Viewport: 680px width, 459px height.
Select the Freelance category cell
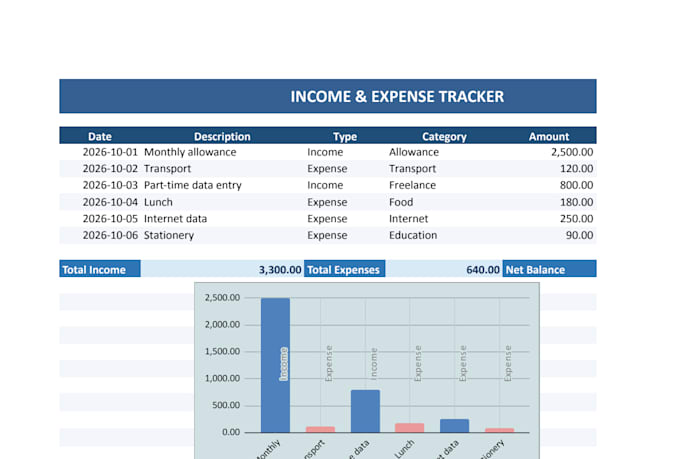point(412,185)
